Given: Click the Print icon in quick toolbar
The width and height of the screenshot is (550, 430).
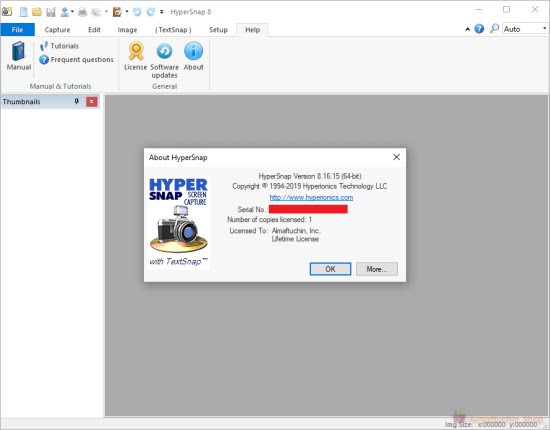Looking at the screenshot, I should coord(82,12).
